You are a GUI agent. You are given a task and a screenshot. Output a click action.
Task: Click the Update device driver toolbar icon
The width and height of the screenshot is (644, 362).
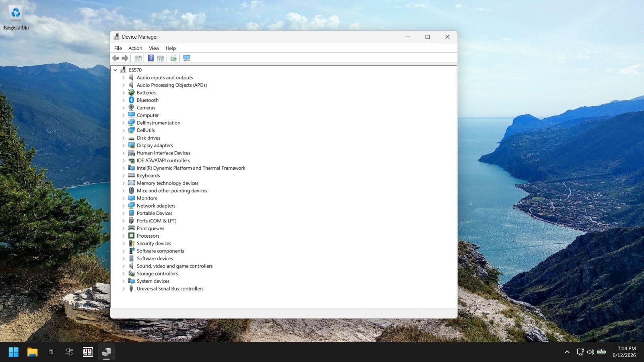(x=173, y=58)
